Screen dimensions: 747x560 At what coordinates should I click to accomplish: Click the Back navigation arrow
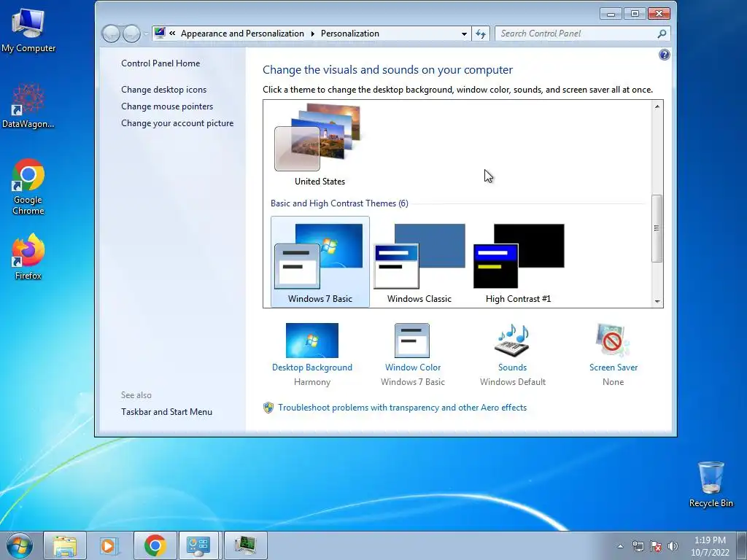coord(111,34)
